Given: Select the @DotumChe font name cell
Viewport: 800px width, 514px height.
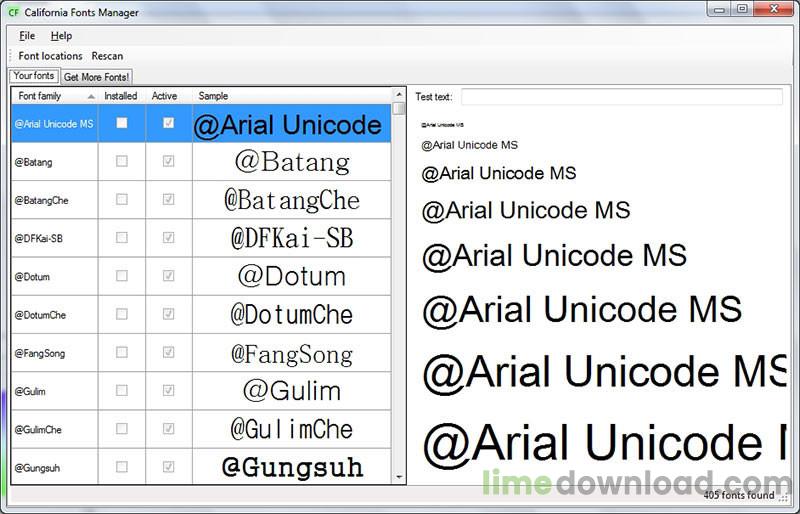Looking at the screenshot, I should (x=55, y=315).
